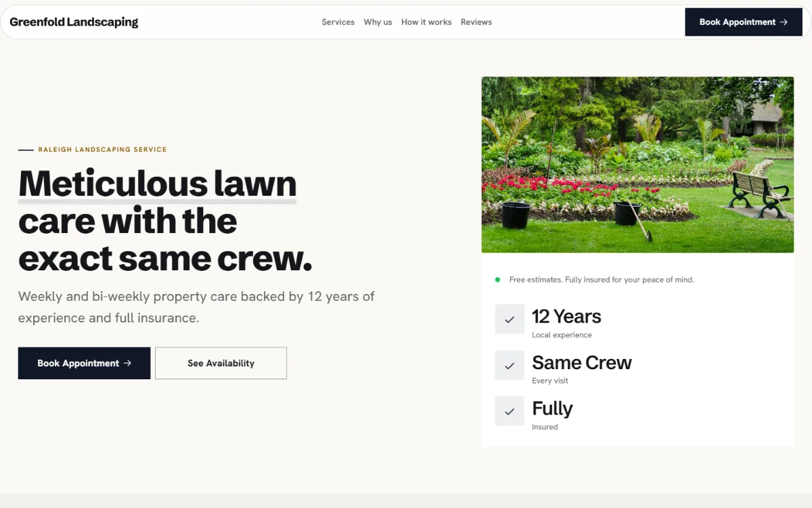
Task: Open the Greenfold Landscaping home logo
Action: coord(74,22)
